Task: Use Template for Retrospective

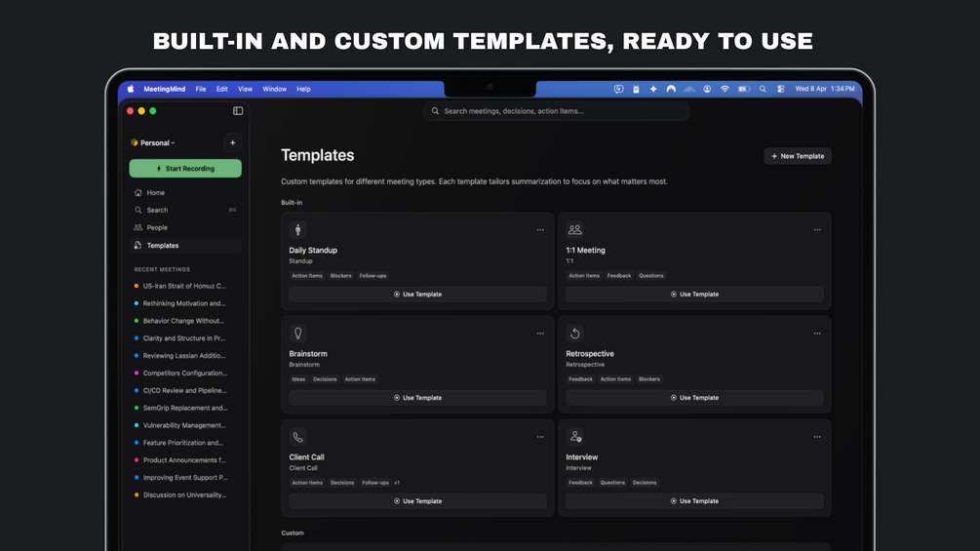Action: coord(694,398)
